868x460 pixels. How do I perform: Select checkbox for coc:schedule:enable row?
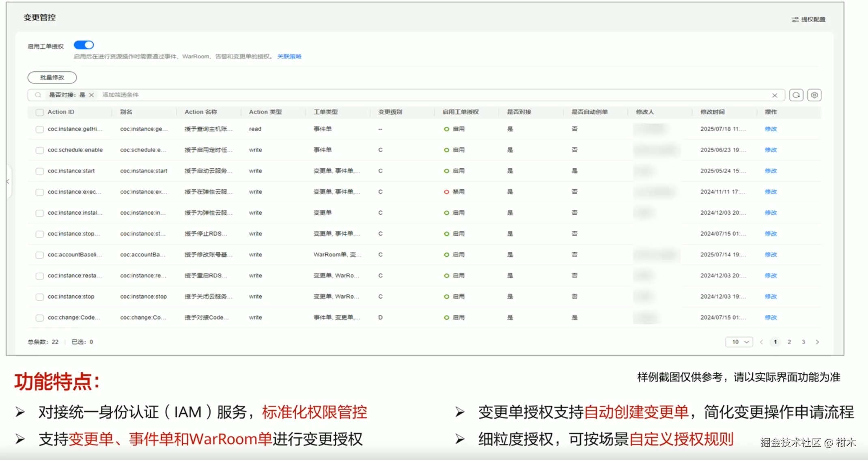pyautogui.click(x=40, y=150)
